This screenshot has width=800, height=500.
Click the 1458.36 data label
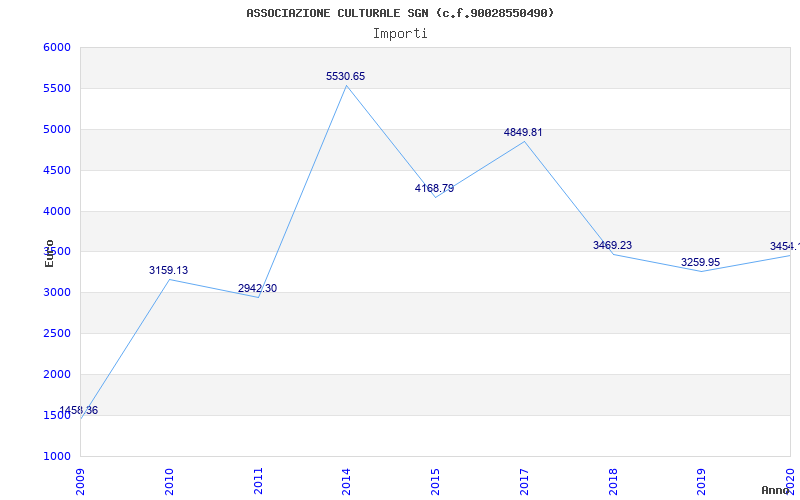click(x=79, y=410)
